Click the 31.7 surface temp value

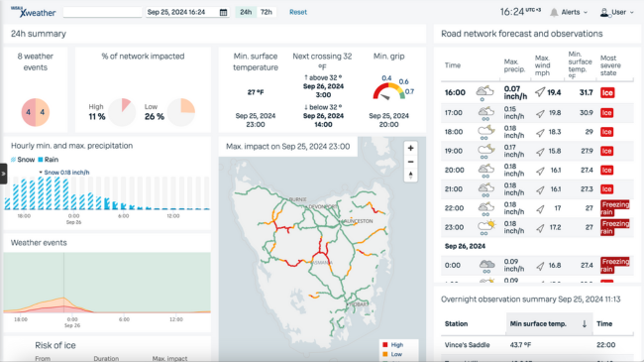point(586,93)
